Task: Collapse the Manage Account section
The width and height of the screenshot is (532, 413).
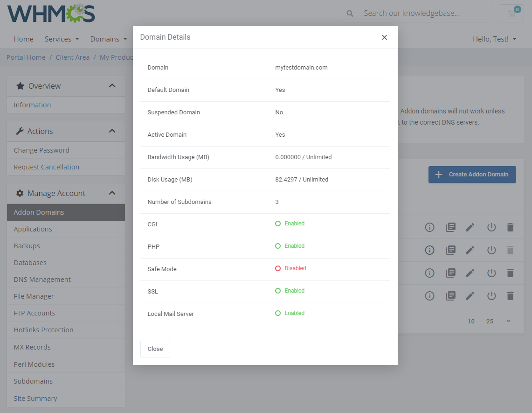Action: coord(112,193)
